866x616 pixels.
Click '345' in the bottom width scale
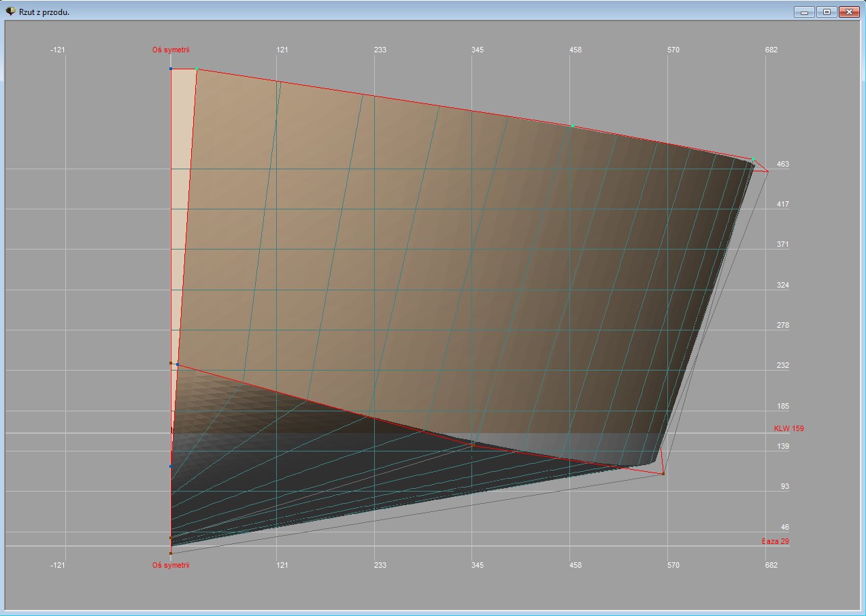coord(478,565)
